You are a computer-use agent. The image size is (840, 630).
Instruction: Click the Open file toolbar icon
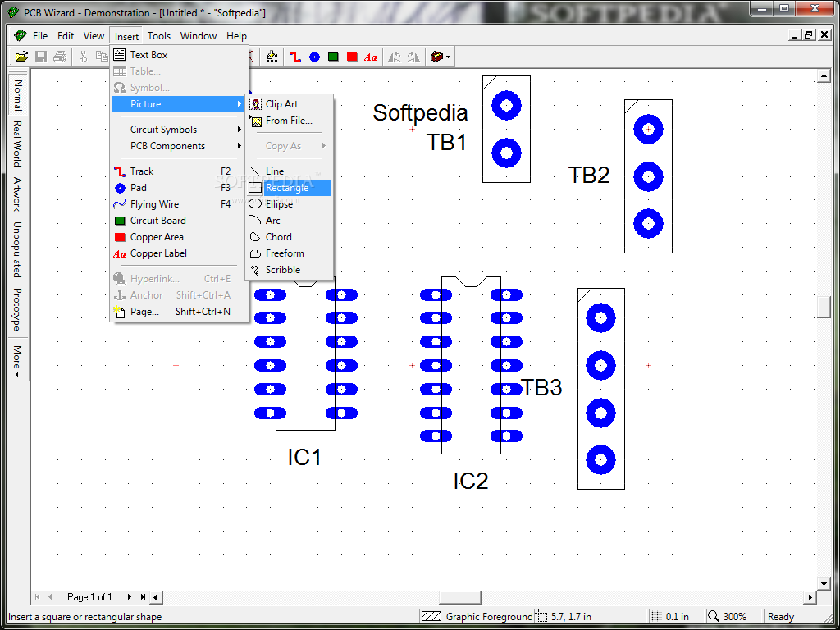click(x=21, y=57)
